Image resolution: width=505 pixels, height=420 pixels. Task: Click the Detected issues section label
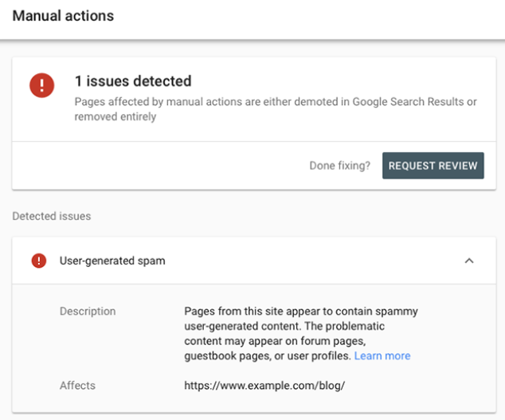(51, 216)
